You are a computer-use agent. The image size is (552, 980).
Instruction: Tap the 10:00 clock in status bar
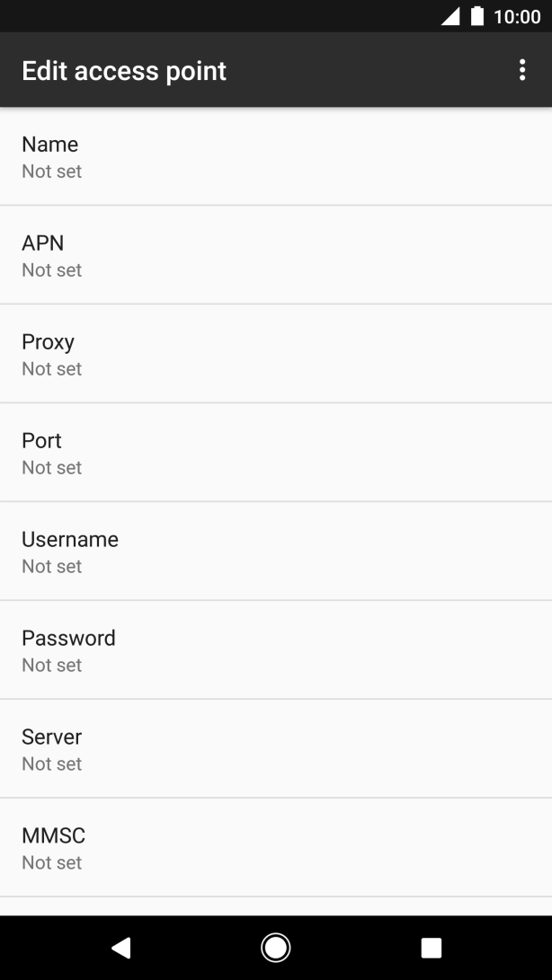[517, 16]
